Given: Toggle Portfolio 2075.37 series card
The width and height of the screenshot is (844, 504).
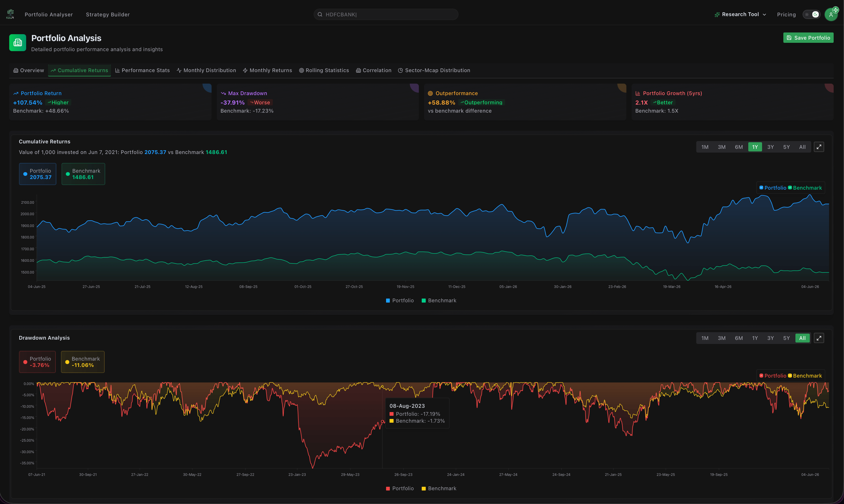Looking at the screenshot, I should (37, 174).
